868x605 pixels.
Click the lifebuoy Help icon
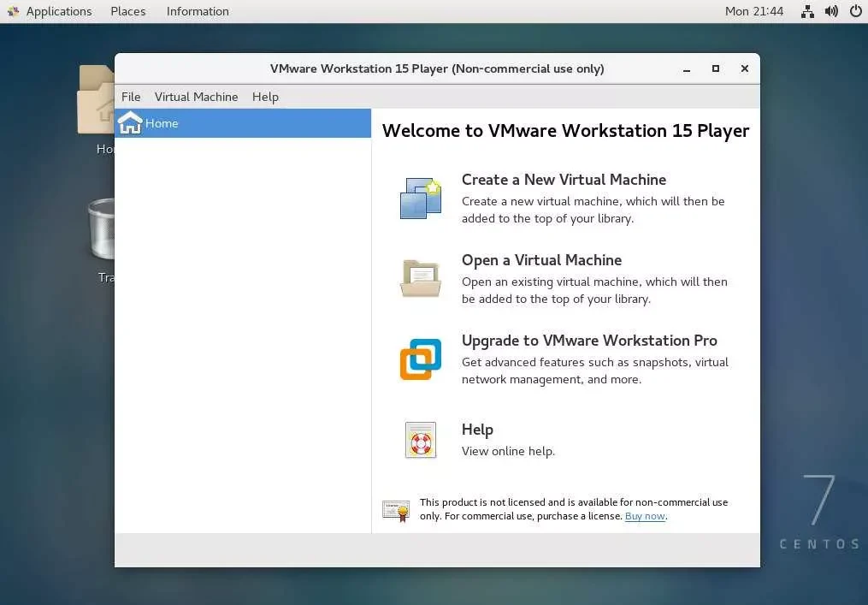pyautogui.click(x=421, y=440)
